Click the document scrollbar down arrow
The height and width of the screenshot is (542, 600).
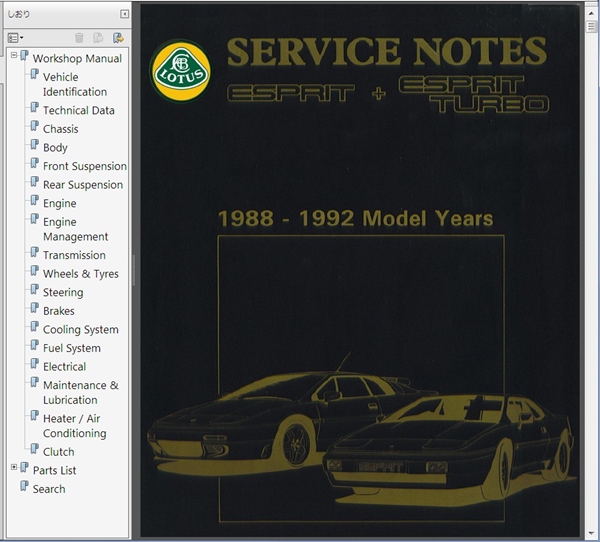pos(592,533)
